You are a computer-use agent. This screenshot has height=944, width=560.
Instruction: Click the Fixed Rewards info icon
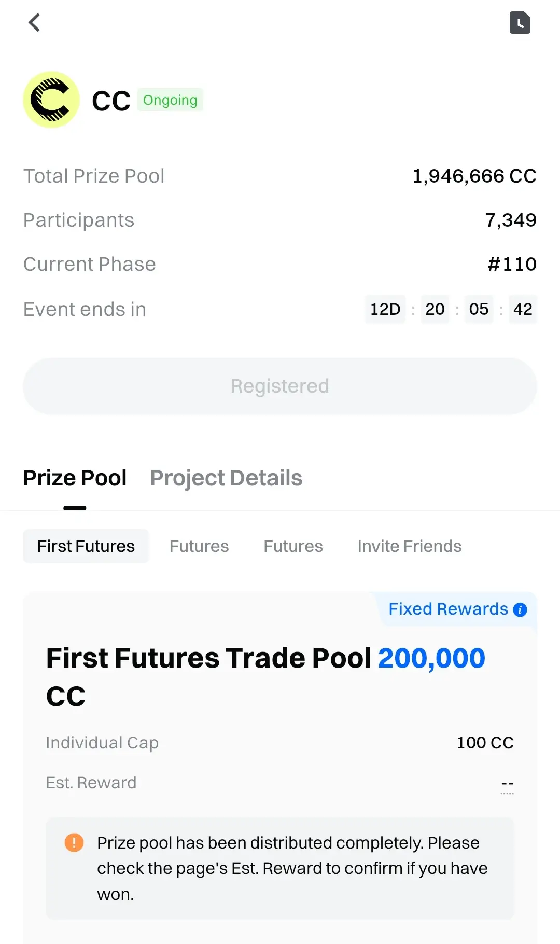520,609
